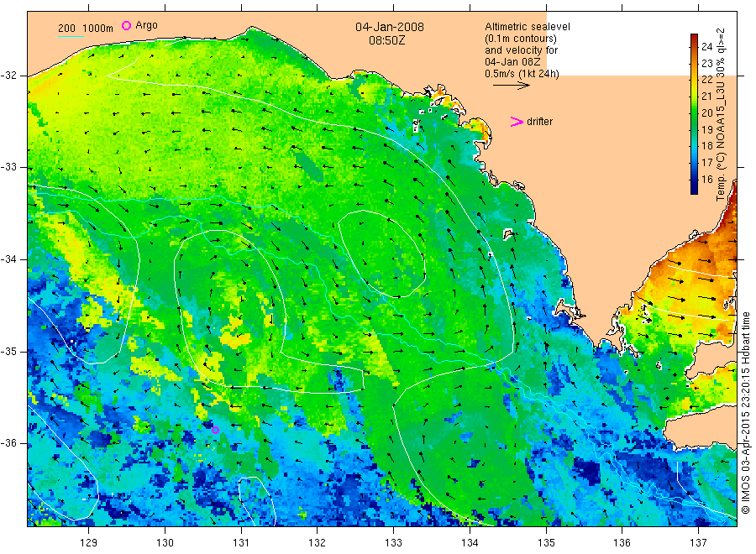This screenshot has width=756, height=554.
Task: Click the longitude label 133
Action: pyautogui.click(x=393, y=543)
